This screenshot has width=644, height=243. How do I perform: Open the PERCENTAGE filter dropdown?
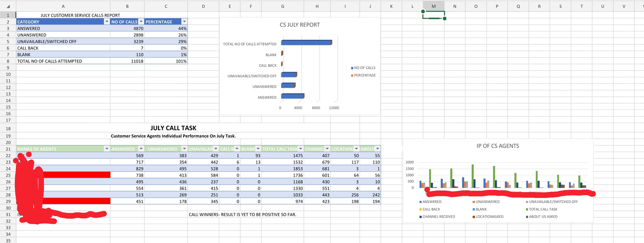tap(184, 22)
